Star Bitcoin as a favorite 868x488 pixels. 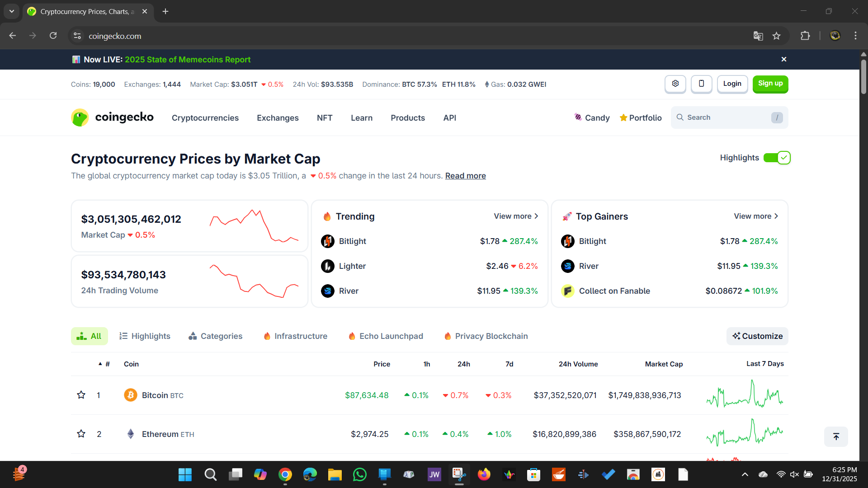81,395
